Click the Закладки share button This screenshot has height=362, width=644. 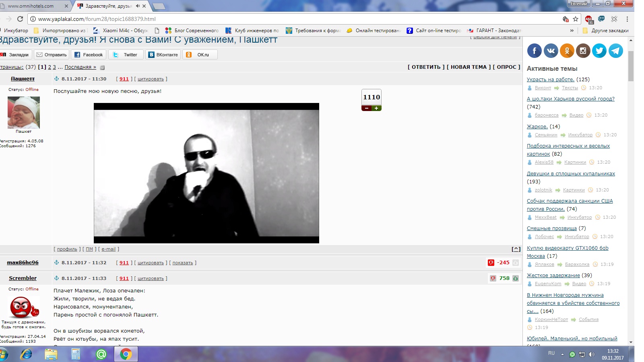[15, 55]
